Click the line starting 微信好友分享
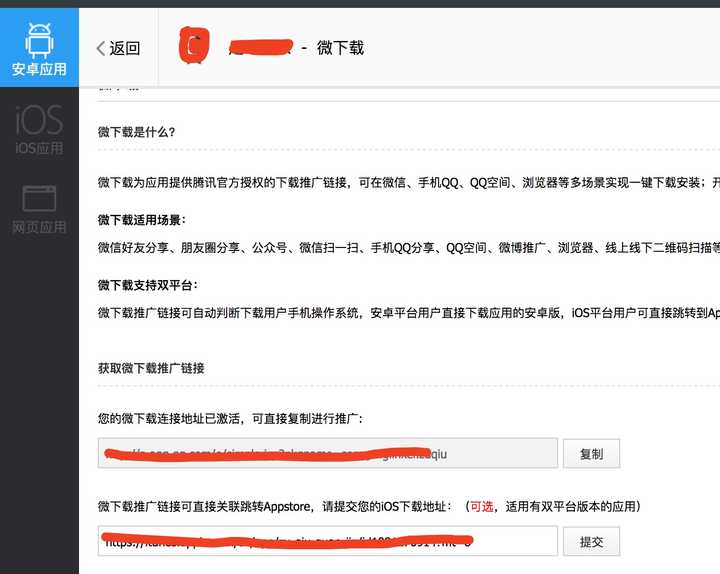 pyautogui.click(x=409, y=248)
